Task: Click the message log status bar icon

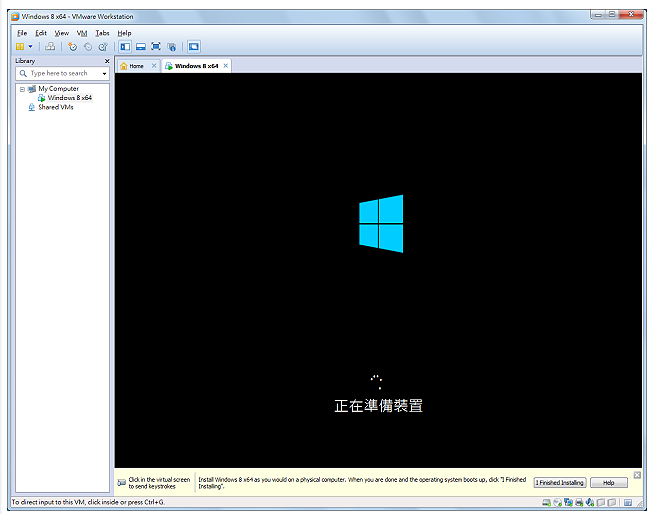Action: [628, 502]
